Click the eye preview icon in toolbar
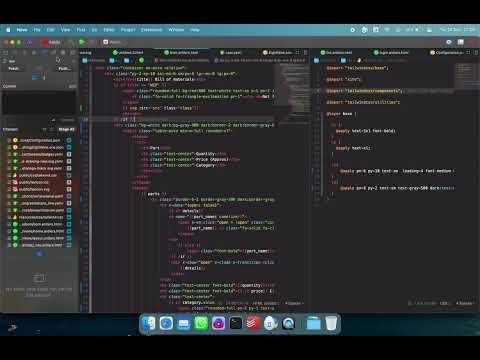 pos(449,42)
